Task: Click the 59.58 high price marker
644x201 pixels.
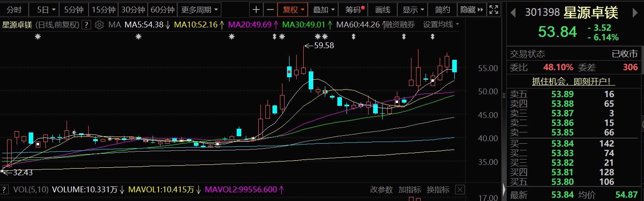Action: pos(324,46)
